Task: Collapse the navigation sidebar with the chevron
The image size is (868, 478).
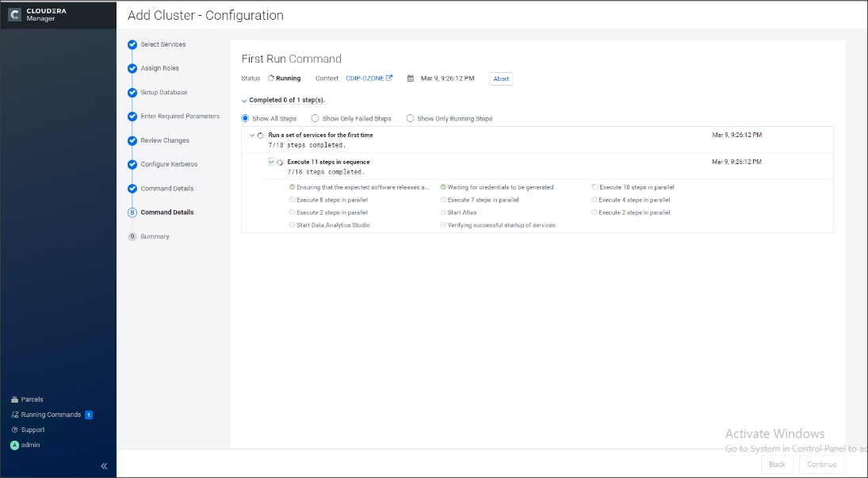Action: (103, 465)
